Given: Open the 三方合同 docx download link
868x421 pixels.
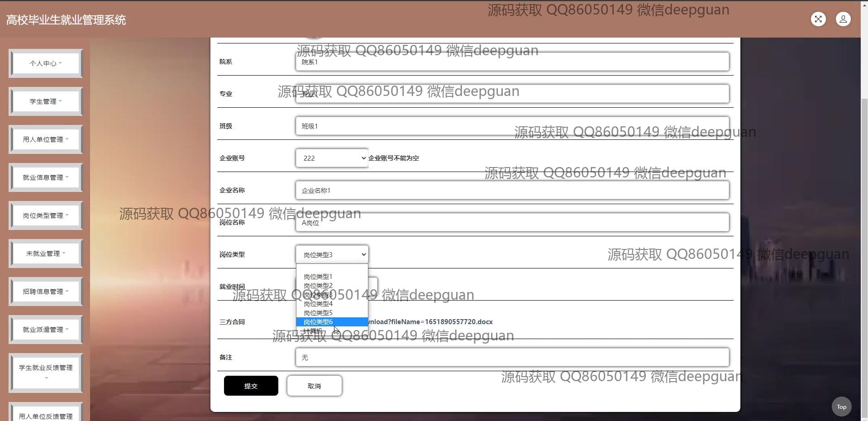Looking at the screenshot, I should 430,322.
